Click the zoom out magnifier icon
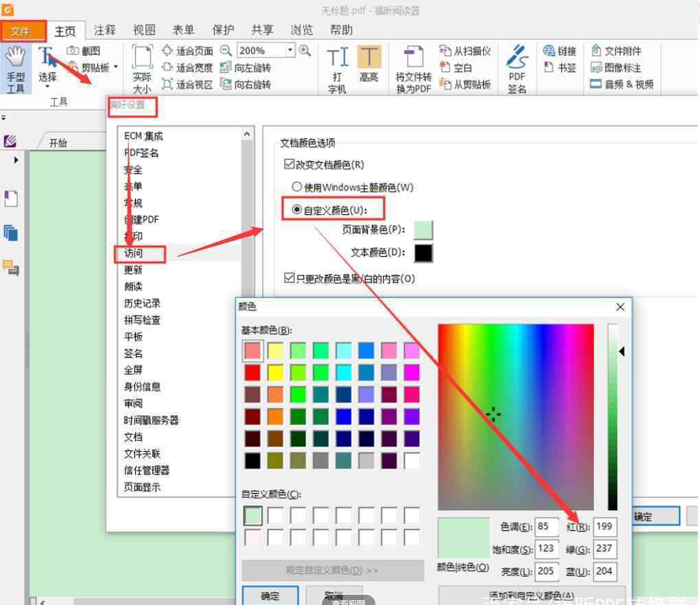The height and width of the screenshot is (605, 700). (226, 51)
